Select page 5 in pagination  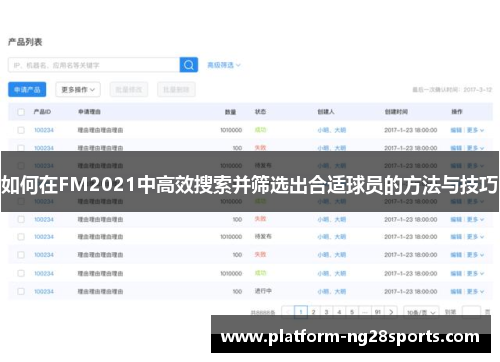point(352,312)
